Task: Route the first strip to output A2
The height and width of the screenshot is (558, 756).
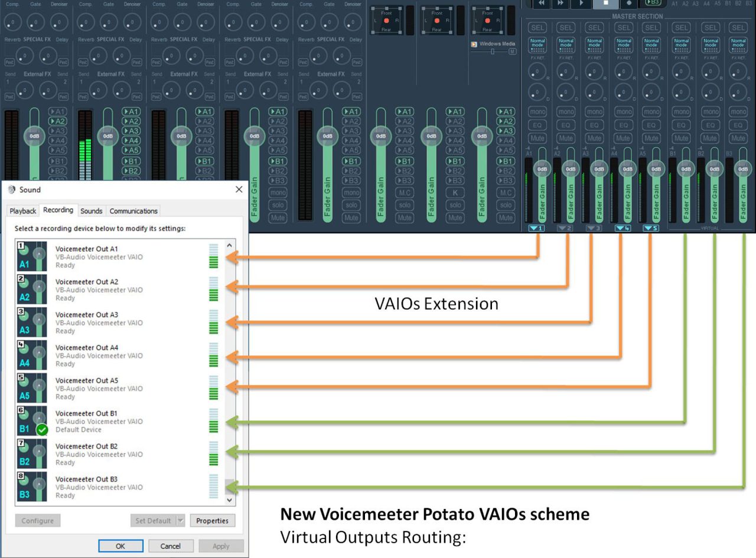Action: tap(57, 120)
